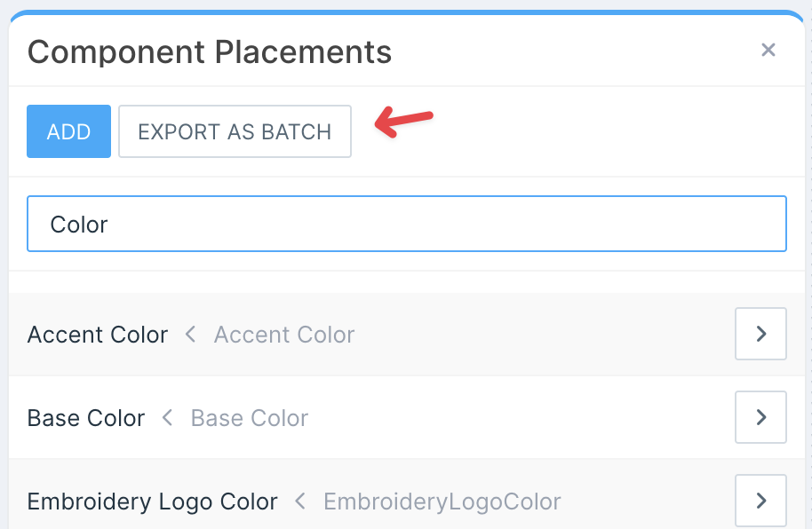The image size is (812, 529).
Task: Click the gray EmbroideryLogoColor component label
Action: coord(442,501)
